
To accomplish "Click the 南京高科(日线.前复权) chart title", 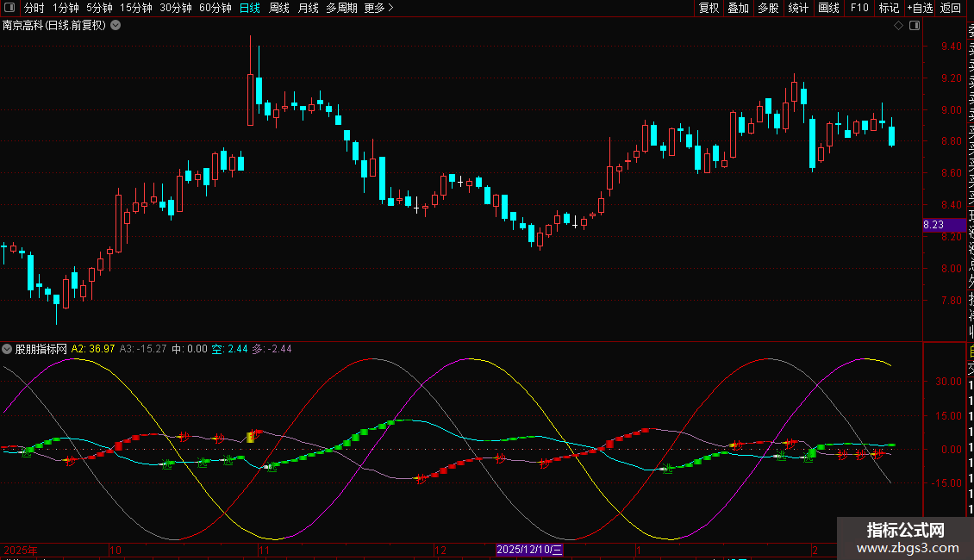I will [54, 26].
